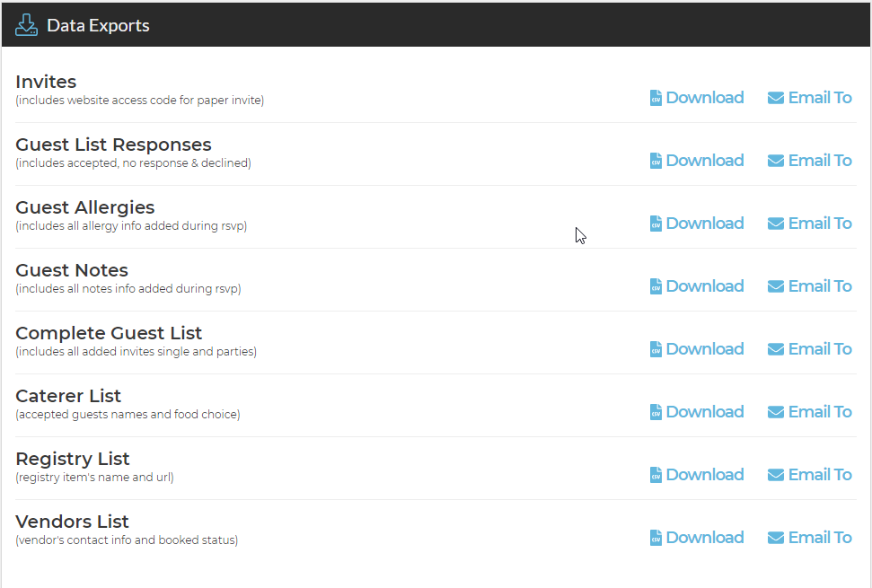Download the Vendors List export
The image size is (872, 588).
click(x=697, y=538)
